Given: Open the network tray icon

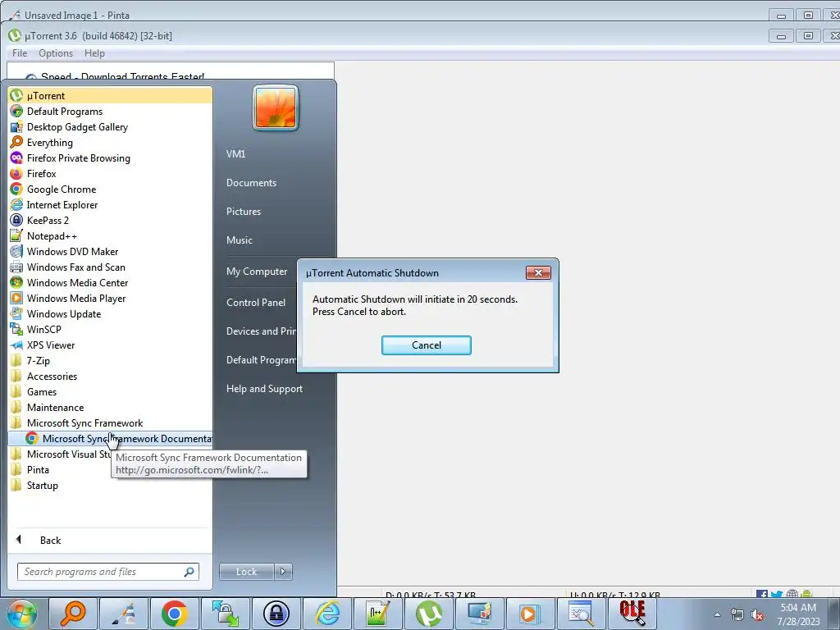Looking at the screenshot, I should click(737, 615).
